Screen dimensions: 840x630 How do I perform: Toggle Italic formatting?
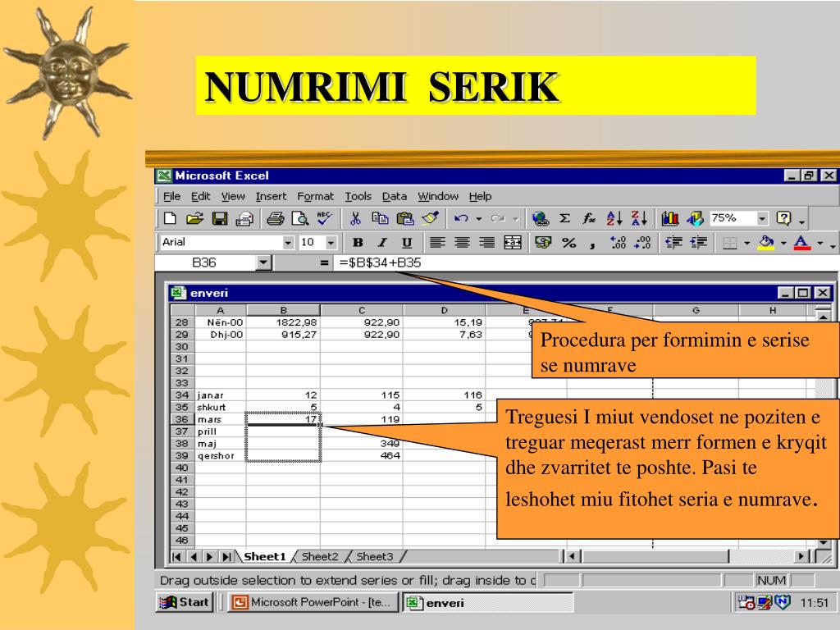pyautogui.click(x=382, y=243)
